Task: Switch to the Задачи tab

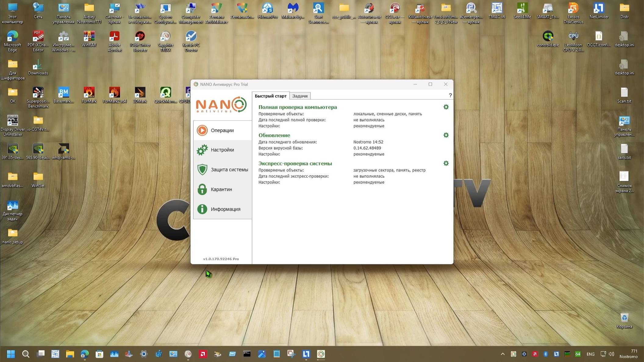Action: tap(300, 96)
